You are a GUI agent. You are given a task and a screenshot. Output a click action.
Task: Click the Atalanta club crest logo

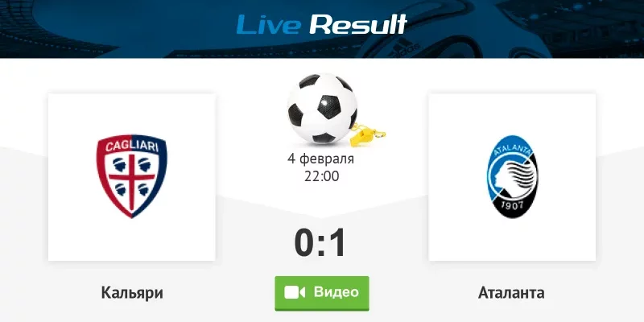(x=512, y=176)
